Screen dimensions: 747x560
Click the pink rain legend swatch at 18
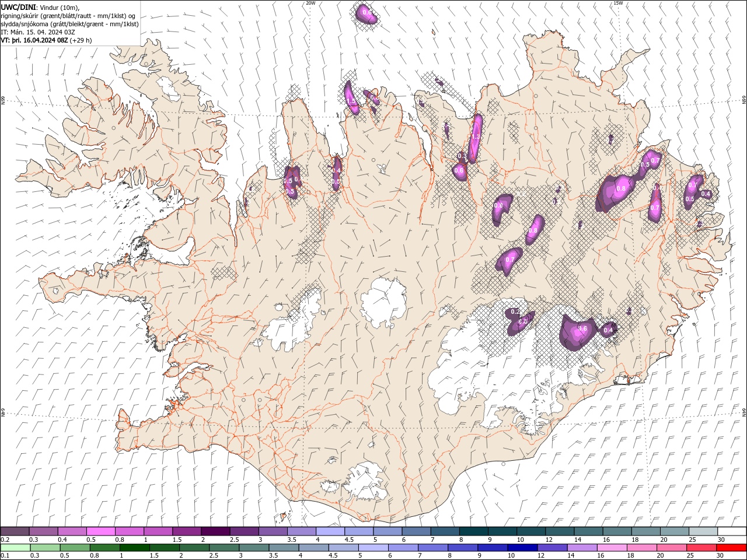pyautogui.click(x=641, y=548)
